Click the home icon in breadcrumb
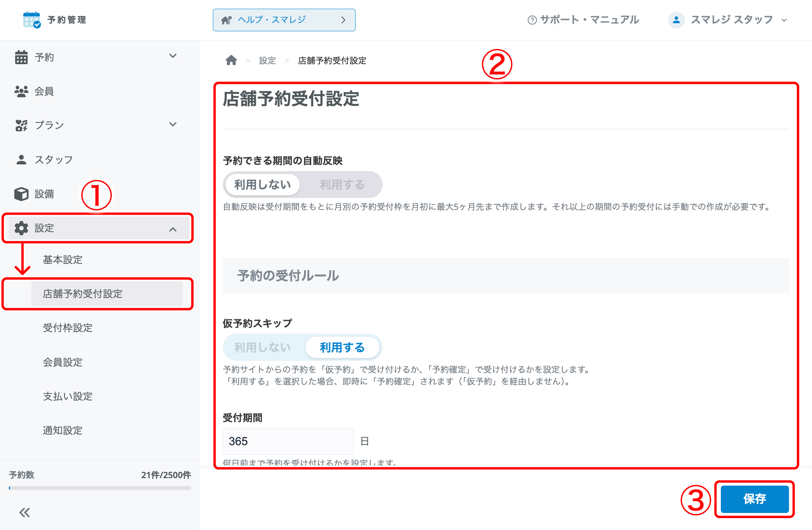This screenshot has width=812, height=530. pos(231,60)
